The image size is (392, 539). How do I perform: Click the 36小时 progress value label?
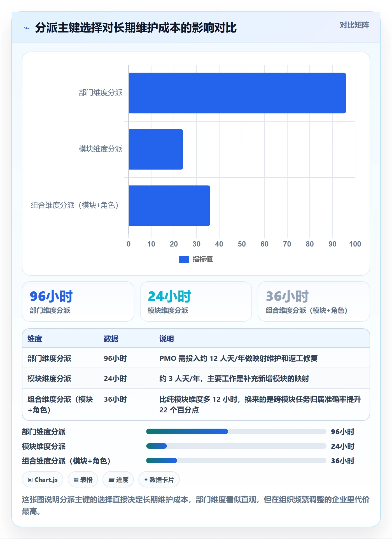point(343,461)
